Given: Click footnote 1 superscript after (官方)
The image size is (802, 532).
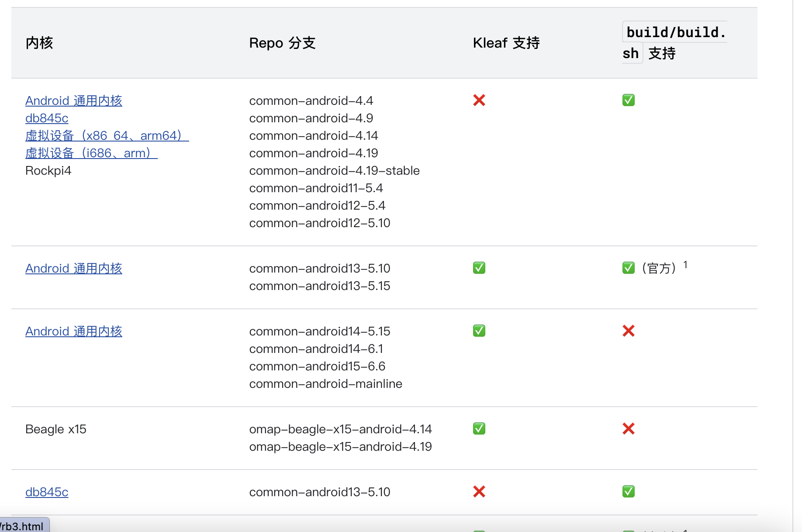Looking at the screenshot, I should 685,265.
